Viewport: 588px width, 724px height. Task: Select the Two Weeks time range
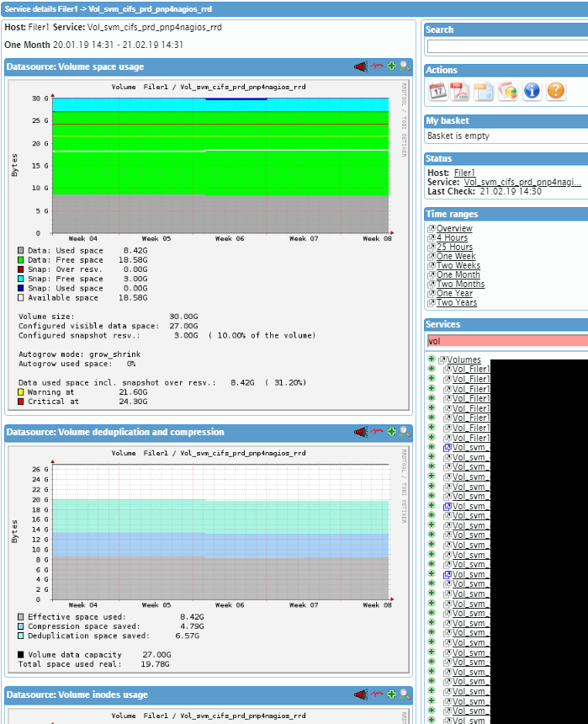coord(458,265)
